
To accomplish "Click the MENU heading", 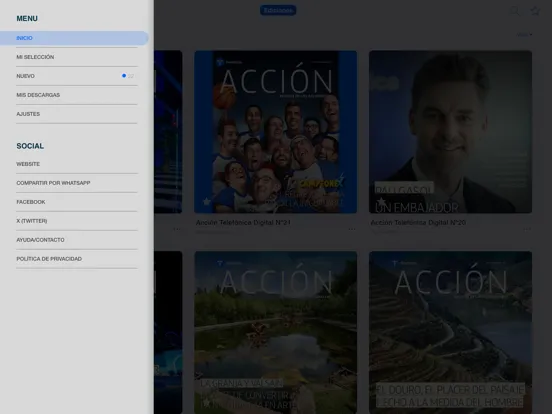I will click(x=27, y=18).
